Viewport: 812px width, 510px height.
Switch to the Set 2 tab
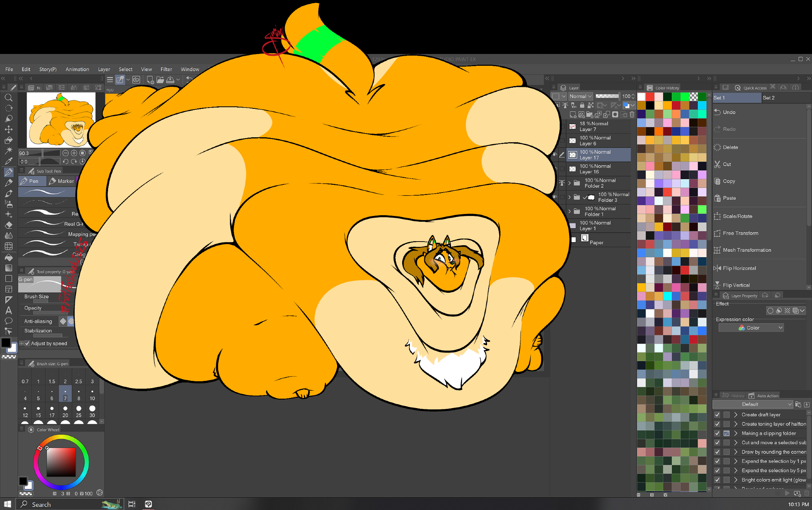(x=768, y=98)
